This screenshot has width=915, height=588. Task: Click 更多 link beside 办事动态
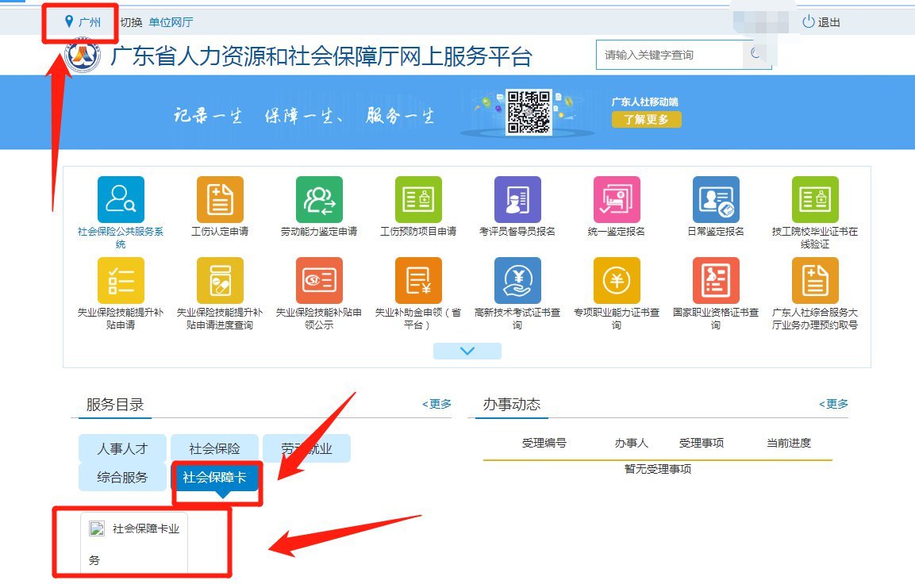833,404
